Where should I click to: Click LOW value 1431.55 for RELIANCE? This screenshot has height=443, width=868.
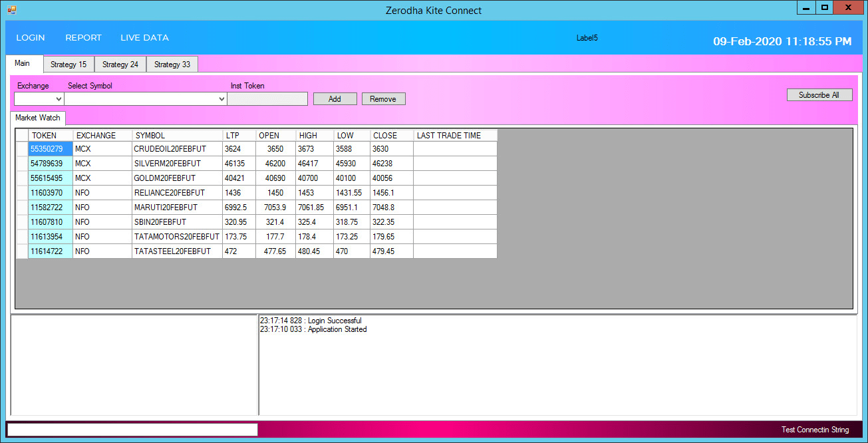(352, 193)
